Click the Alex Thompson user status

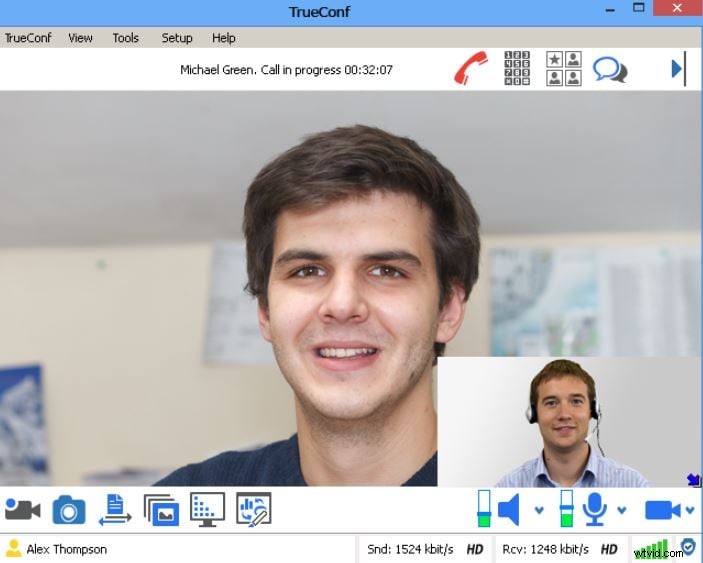[x=66, y=549]
